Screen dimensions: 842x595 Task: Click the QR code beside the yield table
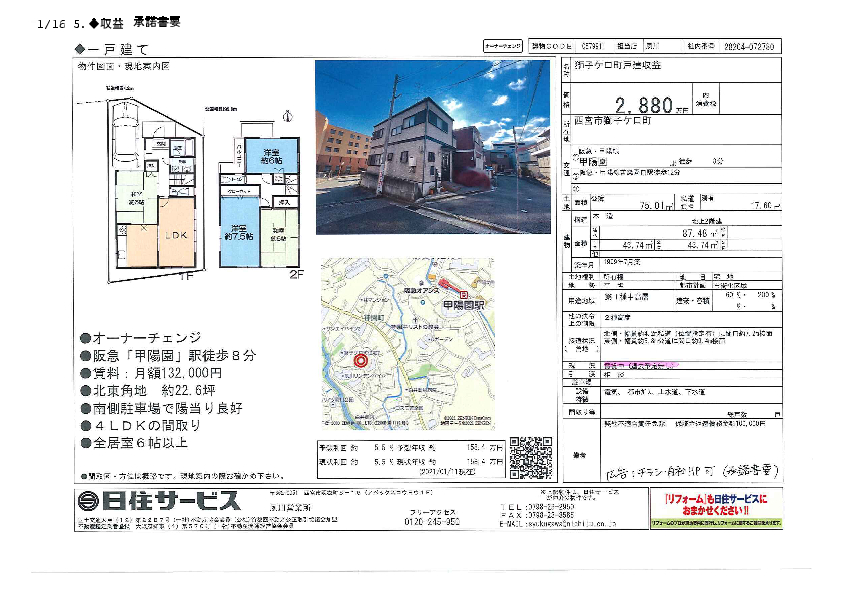tap(529, 456)
